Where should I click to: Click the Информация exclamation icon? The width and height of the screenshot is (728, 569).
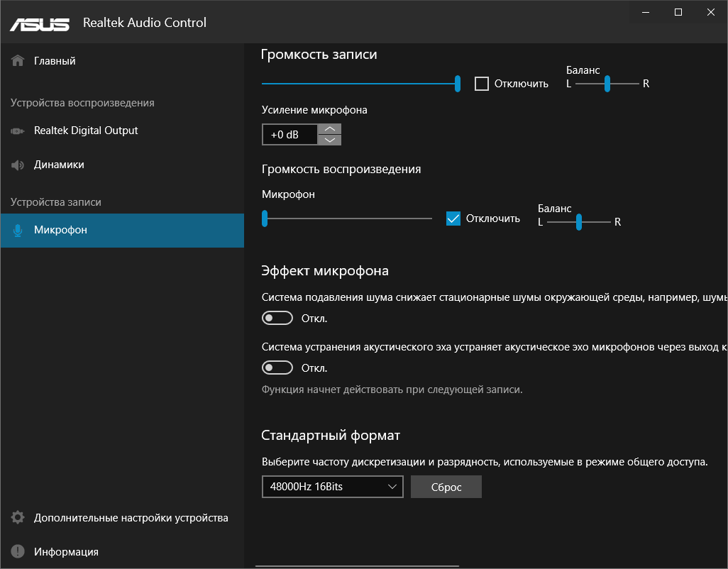click(18, 552)
